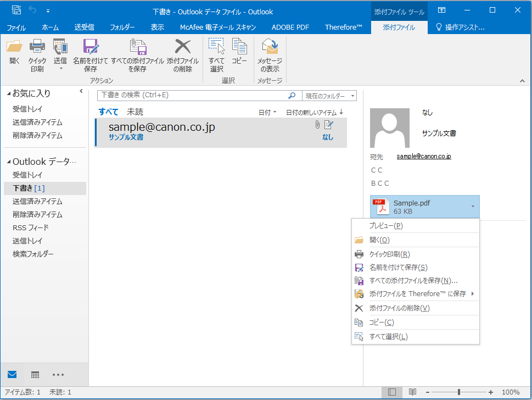532x400 pixels.
Task: Choose Preview (プレビュー) in context menu
Action: 415,225
